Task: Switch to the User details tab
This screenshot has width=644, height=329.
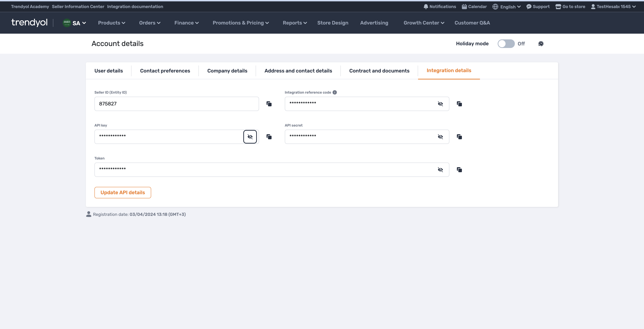Action: click(x=109, y=71)
